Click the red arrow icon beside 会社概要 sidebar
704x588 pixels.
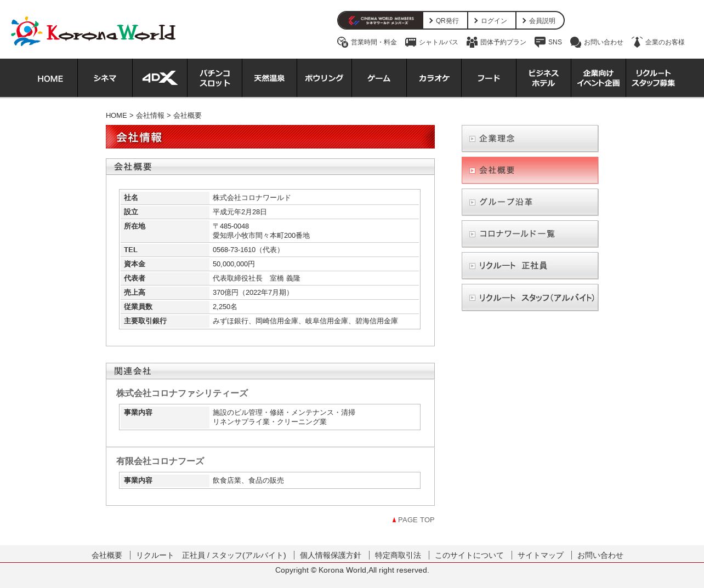click(x=472, y=171)
